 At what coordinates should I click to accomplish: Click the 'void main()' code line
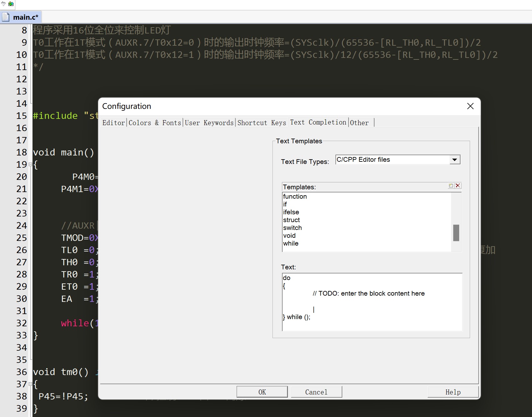click(x=63, y=152)
